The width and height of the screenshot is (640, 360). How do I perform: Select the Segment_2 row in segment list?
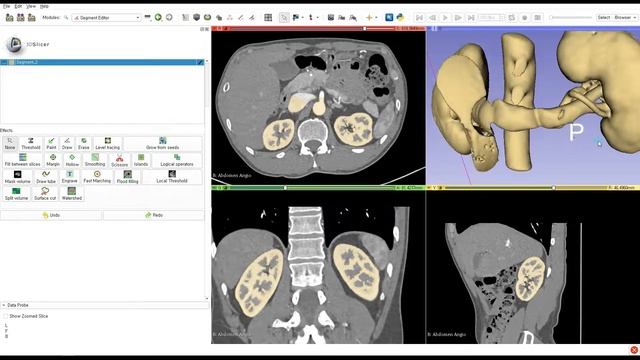[x=102, y=62]
